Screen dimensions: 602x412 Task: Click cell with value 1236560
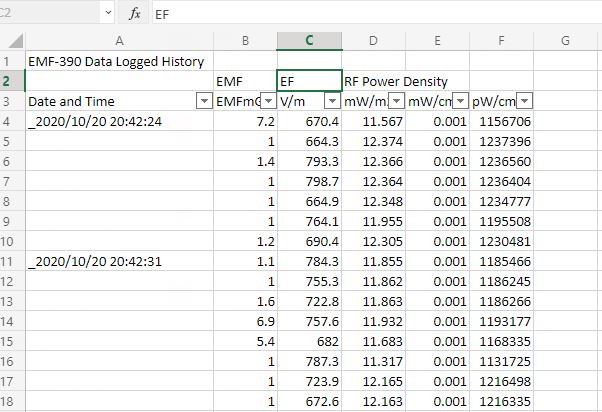click(501, 161)
